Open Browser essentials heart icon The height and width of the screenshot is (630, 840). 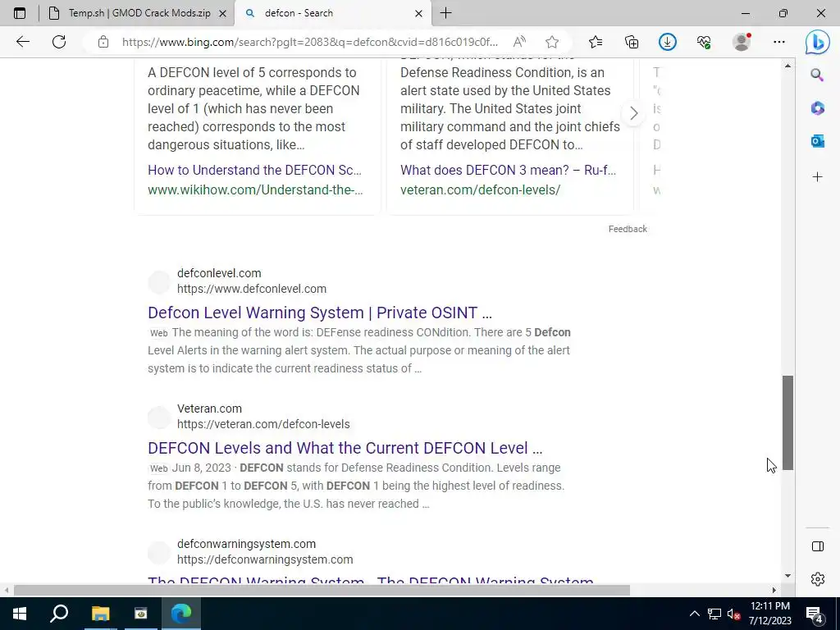pyautogui.click(x=704, y=42)
